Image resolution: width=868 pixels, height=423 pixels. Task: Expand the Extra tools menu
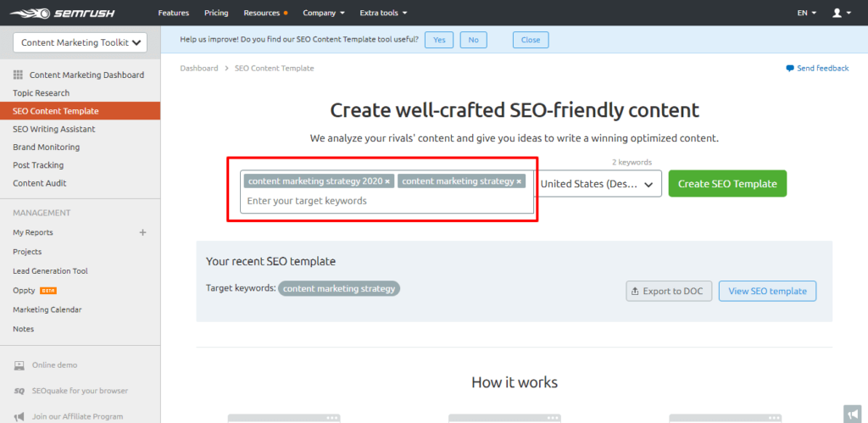click(384, 13)
